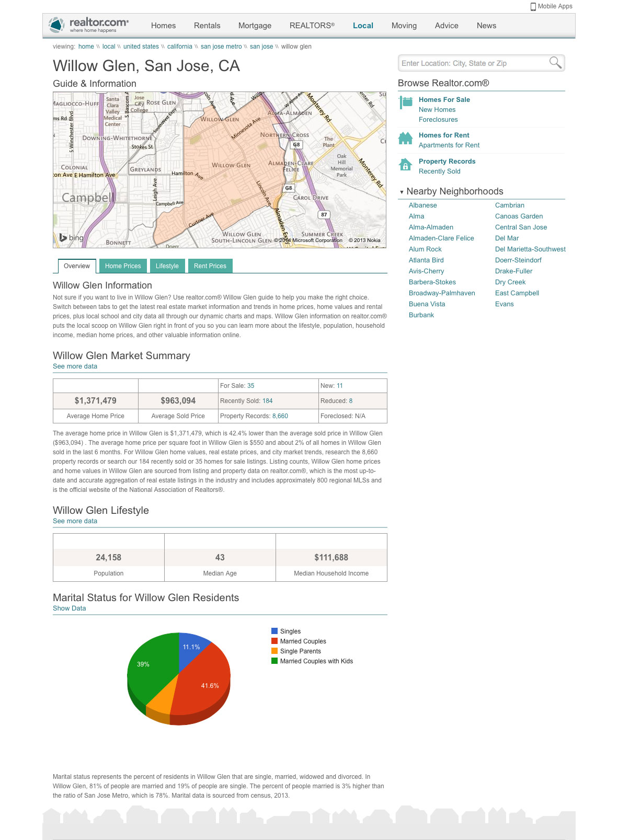618x840 pixels.
Task: Open the Albanese neighborhood link
Action: click(423, 205)
